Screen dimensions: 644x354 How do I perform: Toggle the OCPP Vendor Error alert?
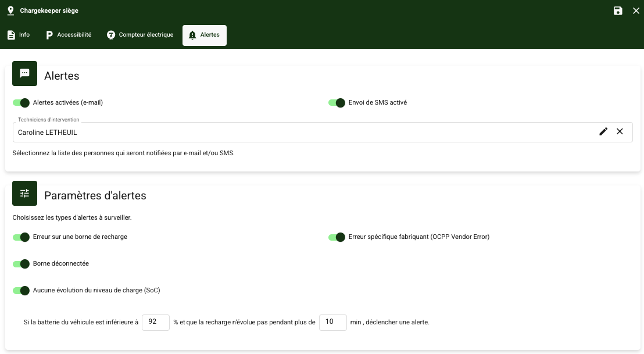[337, 237]
